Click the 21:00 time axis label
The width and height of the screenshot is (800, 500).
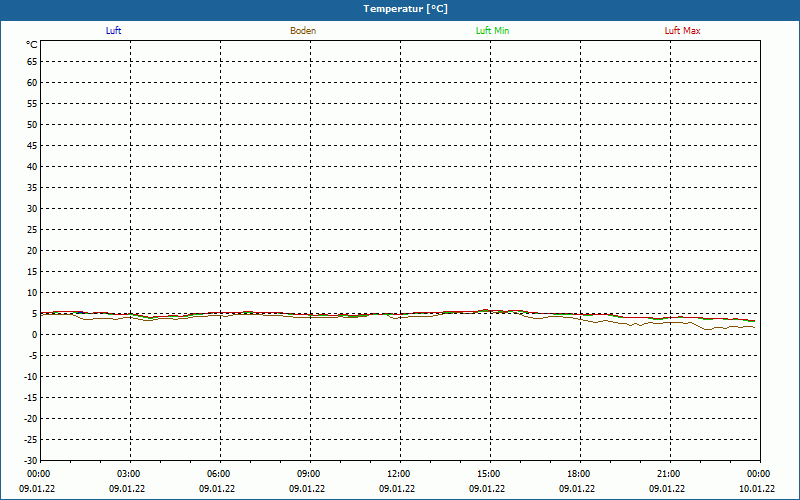pos(670,474)
